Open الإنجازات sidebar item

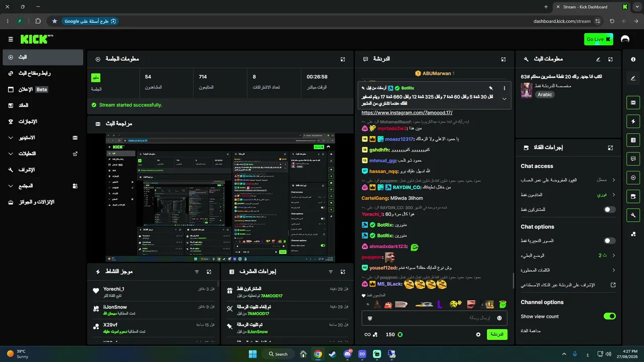43,122
